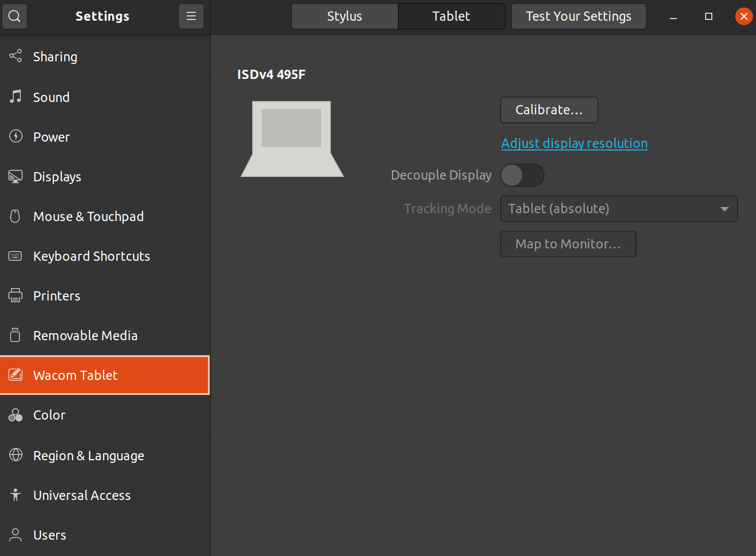This screenshot has width=756, height=556.
Task: Open the hamburger menu next to Settings title
Action: (191, 16)
